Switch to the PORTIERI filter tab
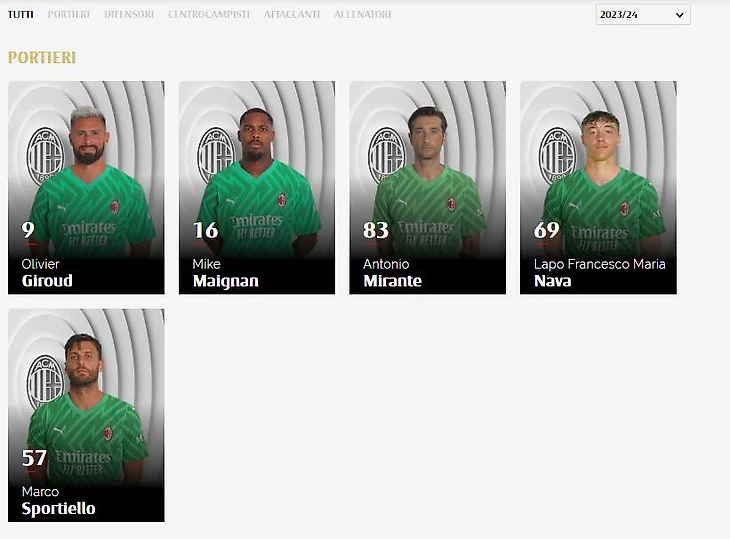 point(68,14)
